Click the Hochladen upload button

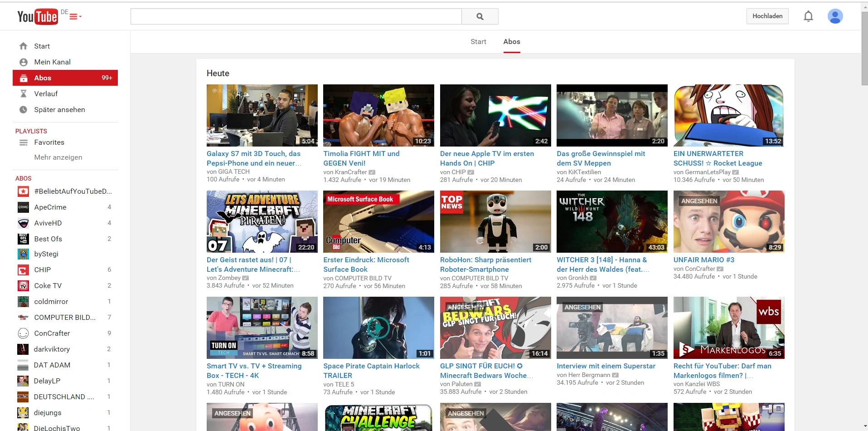tap(767, 16)
